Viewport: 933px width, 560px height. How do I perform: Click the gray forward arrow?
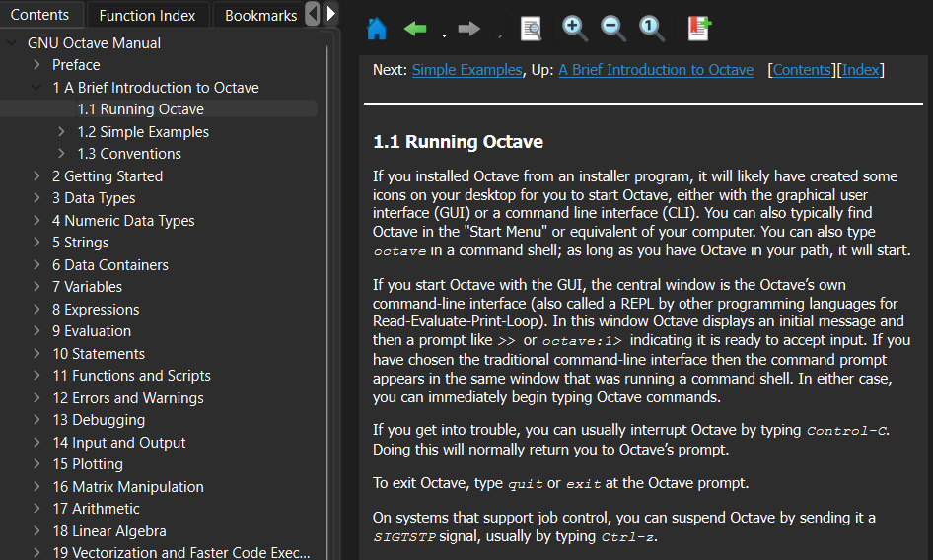(x=469, y=29)
